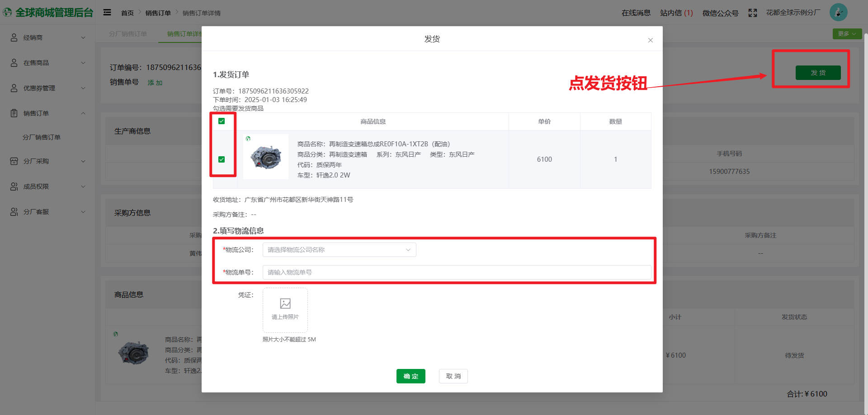Click the 确定 confirm button
Viewport: 868px width, 415px height.
pos(410,376)
